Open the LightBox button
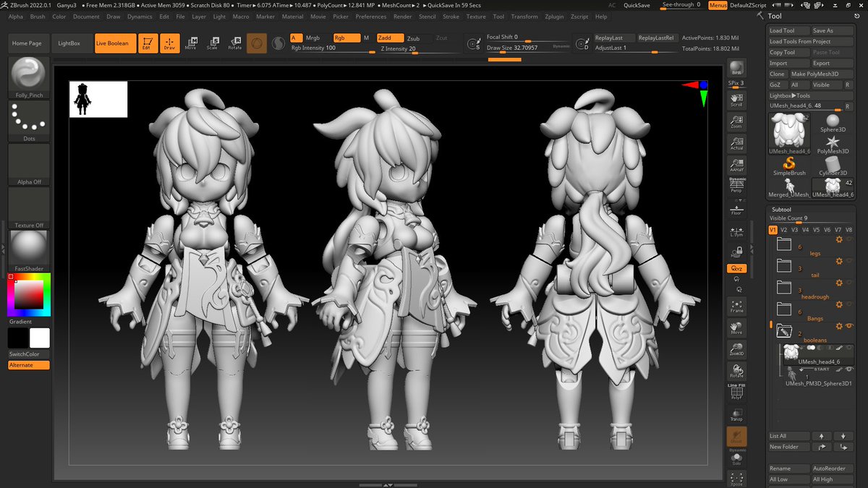 tap(70, 43)
